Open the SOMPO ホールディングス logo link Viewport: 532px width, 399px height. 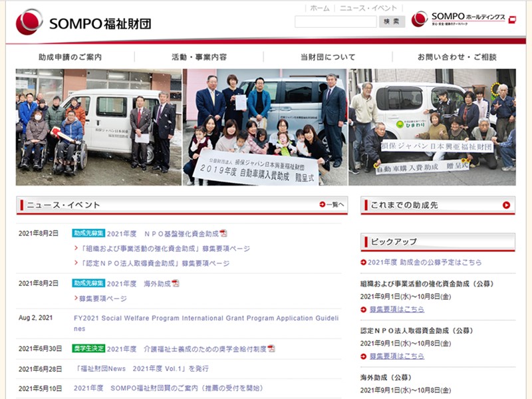pyautogui.click(x=458, y=19)
